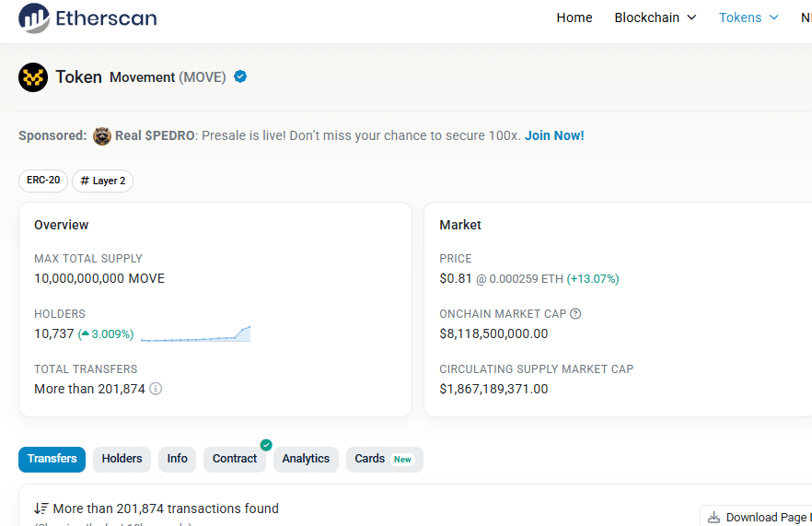Click the blue verified checkmark badge
The image size is (812, 526).
240,76
